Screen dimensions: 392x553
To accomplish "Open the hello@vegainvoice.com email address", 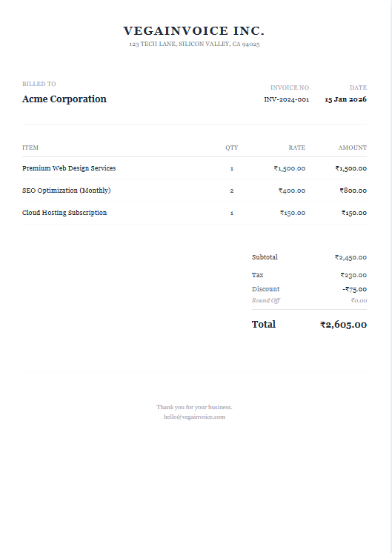I will point(194,417).
